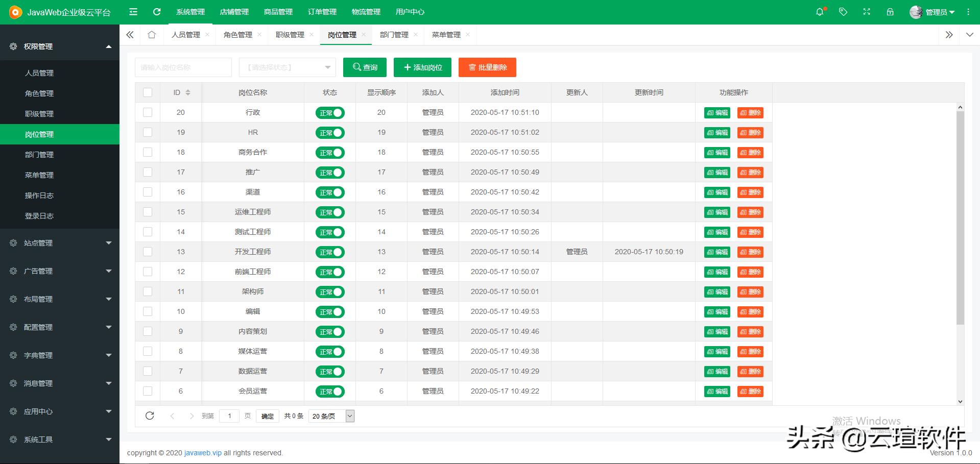Click the 添加岗位 button
This screenshot has height=464, width=980.
coord(422,67)
